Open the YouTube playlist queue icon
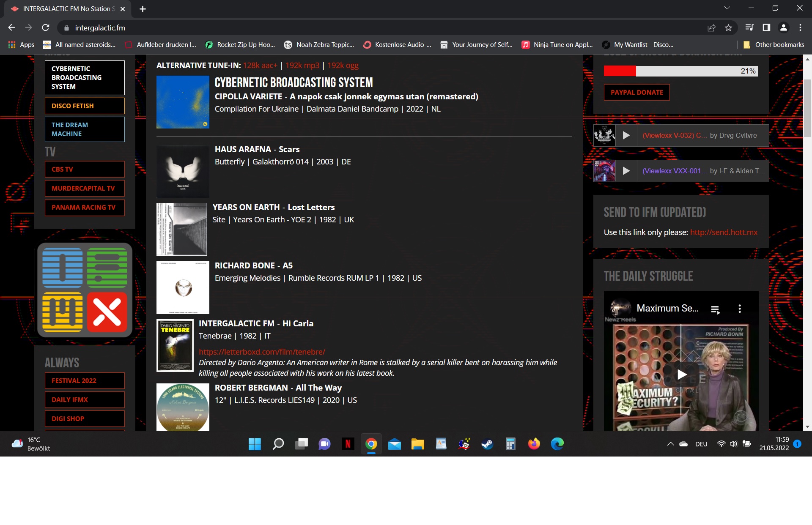Viewport: 812px width, 525px height. [715, 309]
